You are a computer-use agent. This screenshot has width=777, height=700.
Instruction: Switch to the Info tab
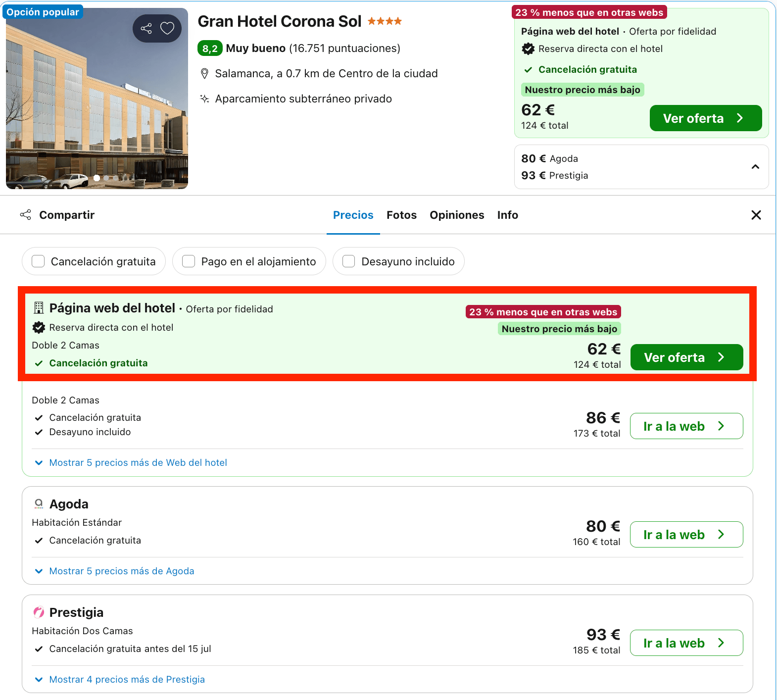tap(508, 215)
